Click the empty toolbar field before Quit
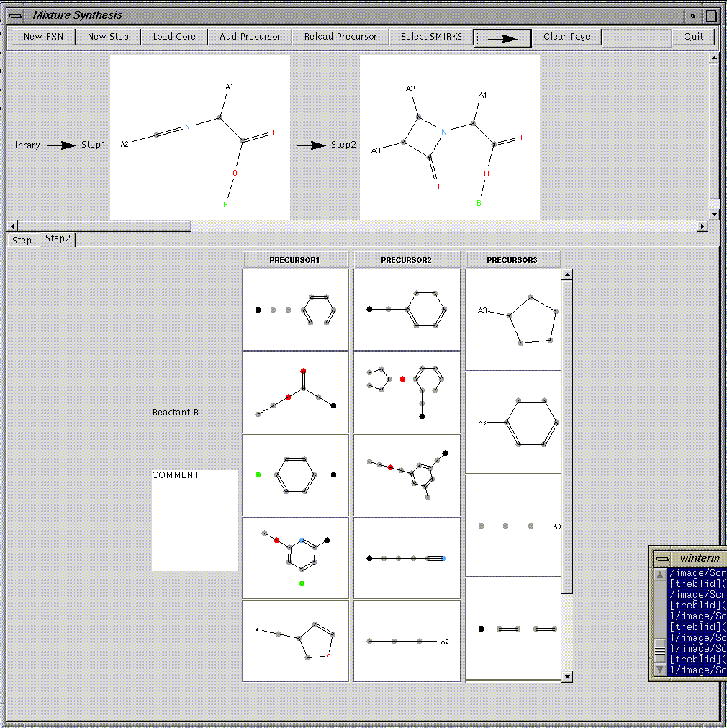The height and width of the screenshot is (728, 727). pos(636,37)
